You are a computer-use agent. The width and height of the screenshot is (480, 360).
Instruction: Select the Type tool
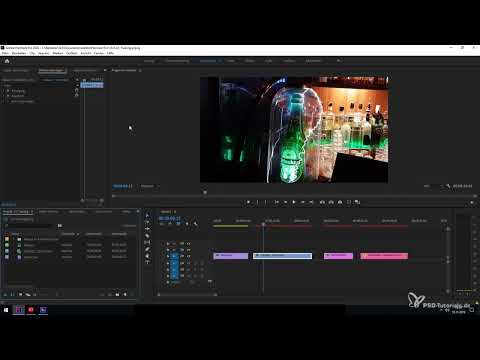(147, 262)
